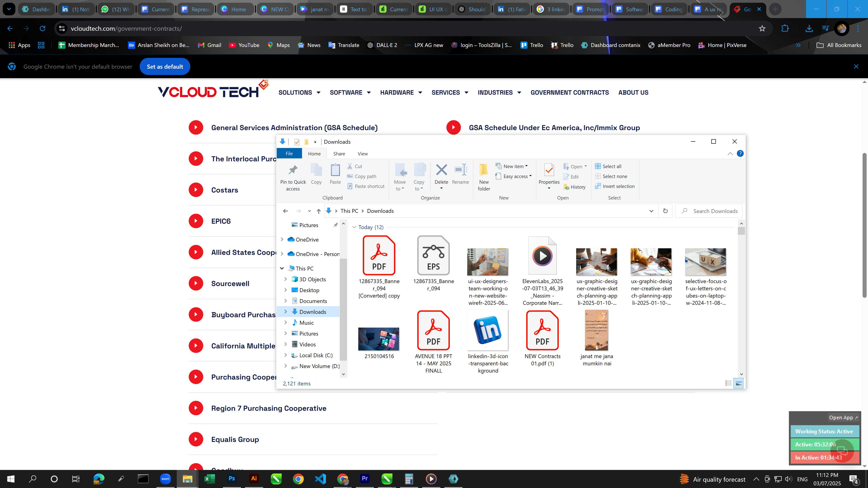Click the Search Downloads field
This screenshot has height=488, width=868.
click(709, 211)
